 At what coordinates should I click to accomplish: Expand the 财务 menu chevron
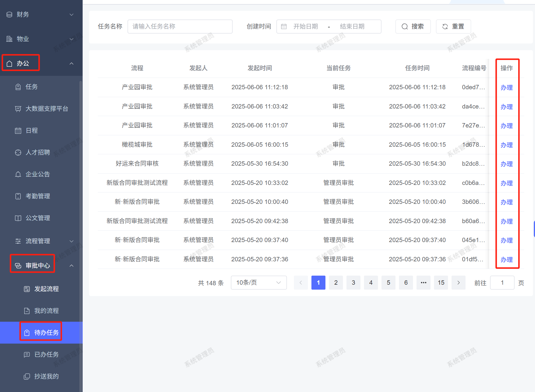72,15
